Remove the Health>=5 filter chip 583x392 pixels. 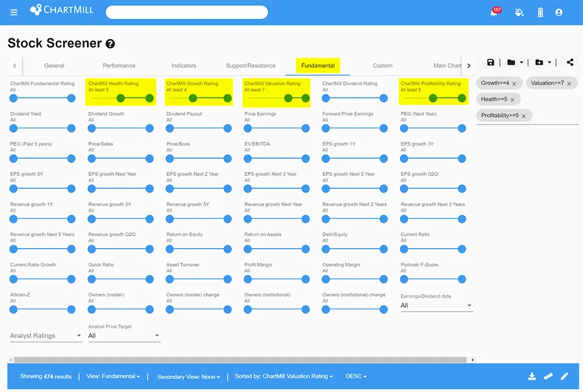[512, 100]
